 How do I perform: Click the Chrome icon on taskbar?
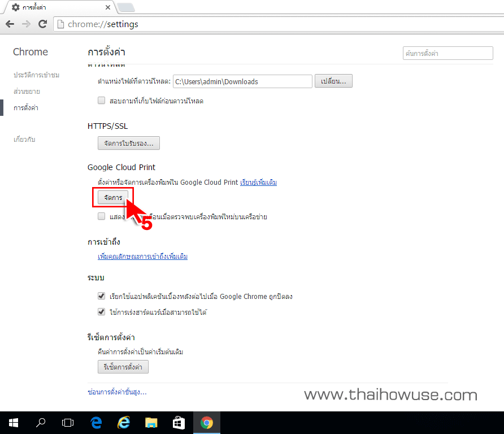click(x=207, y=423)
